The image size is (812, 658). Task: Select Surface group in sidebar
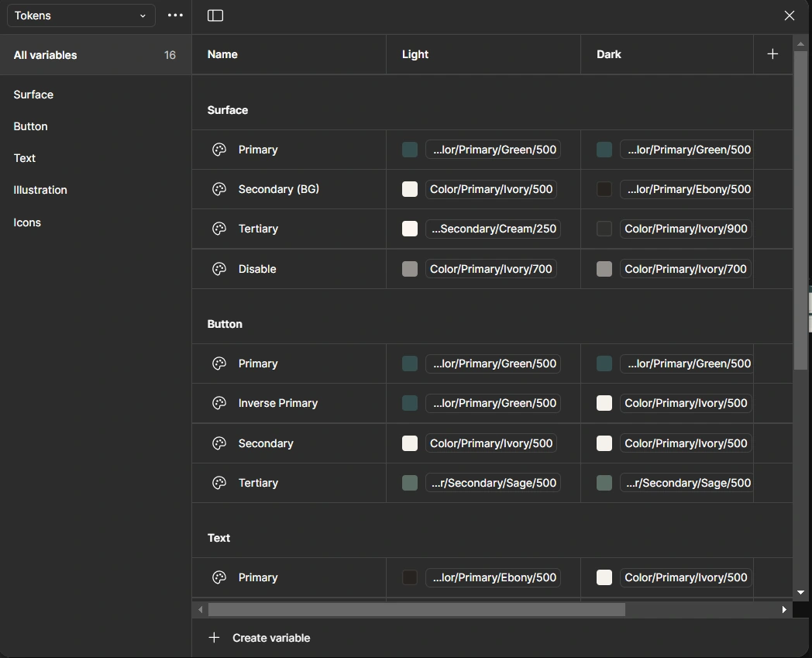pyautogui.click(x=33, y=95)
